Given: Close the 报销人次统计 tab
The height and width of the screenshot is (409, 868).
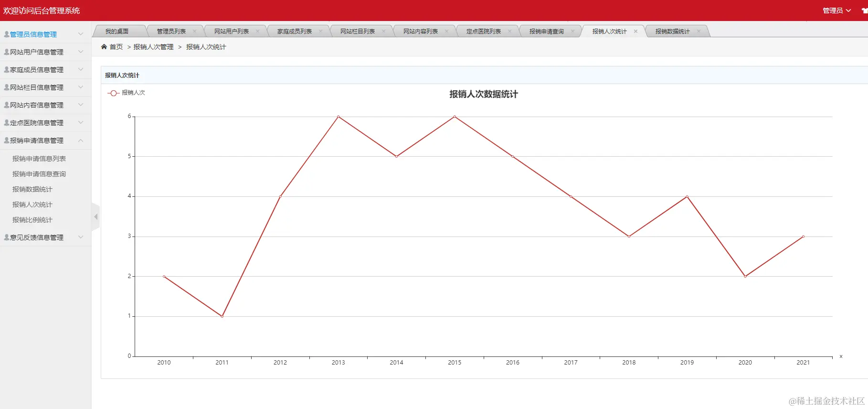Looking at the screenshot, I should pos(635,32).
